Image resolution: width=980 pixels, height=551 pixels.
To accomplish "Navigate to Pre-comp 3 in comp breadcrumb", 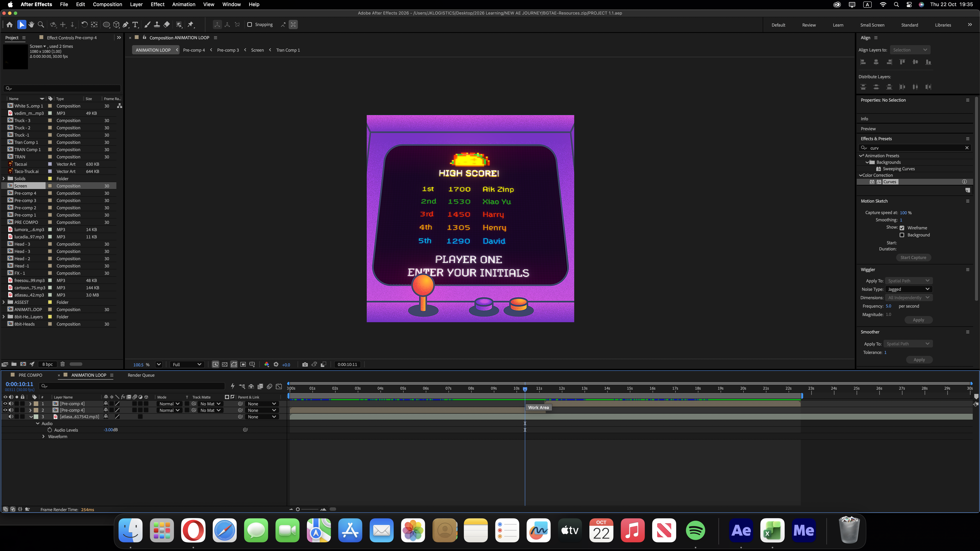I will [x=228, y=50].
